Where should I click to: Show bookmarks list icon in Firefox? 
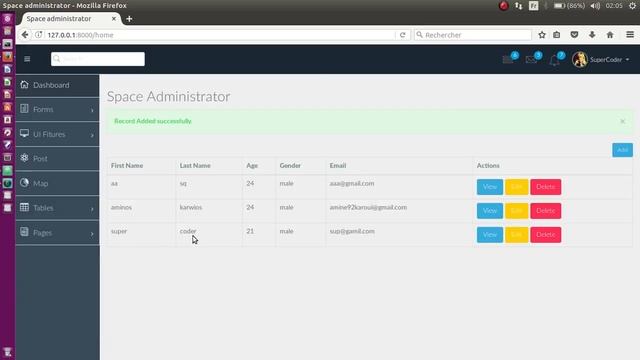tap(557, 35)
